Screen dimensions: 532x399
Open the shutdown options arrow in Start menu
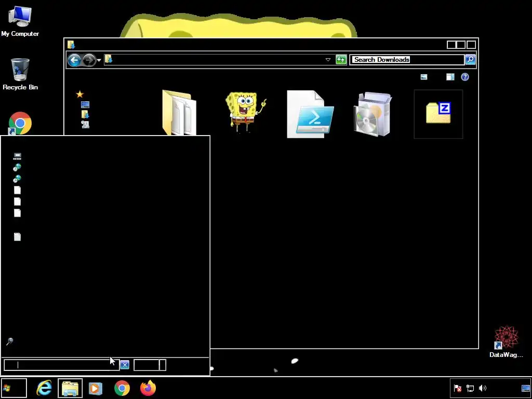pos(163,365)
